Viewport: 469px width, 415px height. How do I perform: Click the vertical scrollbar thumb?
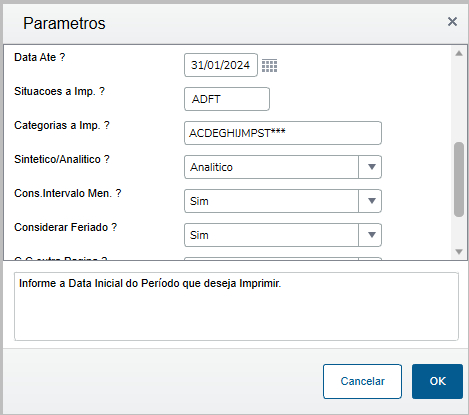coord(459,180)
